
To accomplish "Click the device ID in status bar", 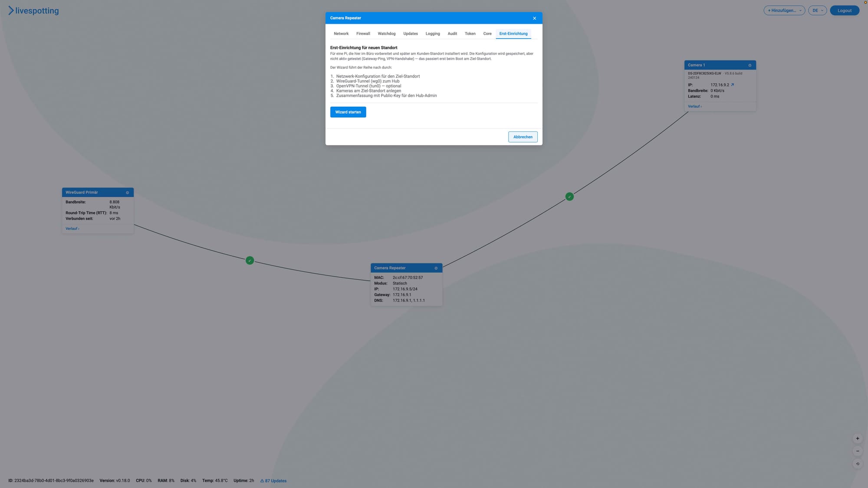I will (x=51, y=481).
